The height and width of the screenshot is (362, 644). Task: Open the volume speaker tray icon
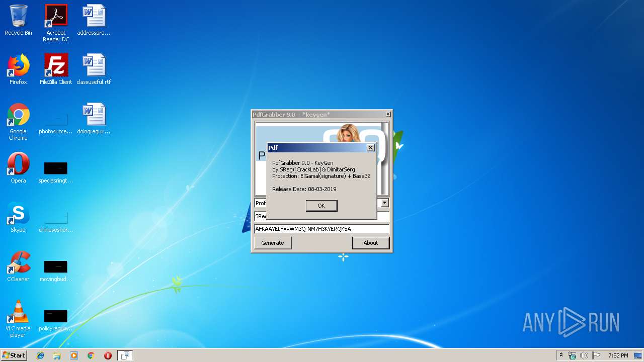[584, 355]
